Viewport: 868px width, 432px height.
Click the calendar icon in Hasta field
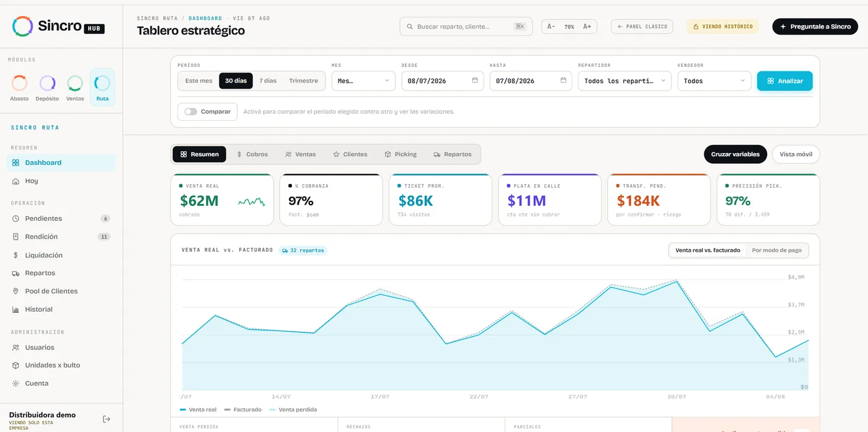click(563, 81)
